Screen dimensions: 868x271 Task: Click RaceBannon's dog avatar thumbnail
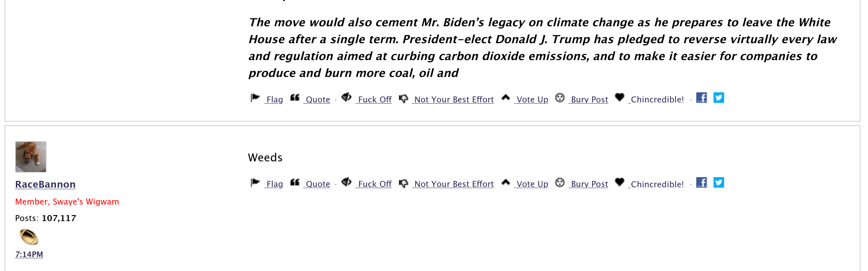point(31,157)
